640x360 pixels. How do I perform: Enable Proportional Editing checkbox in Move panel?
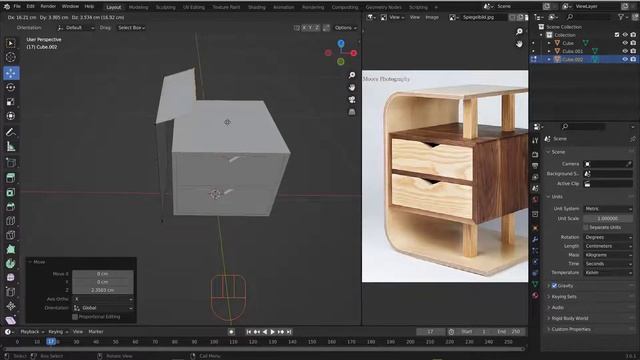click(x=75, y=317)
